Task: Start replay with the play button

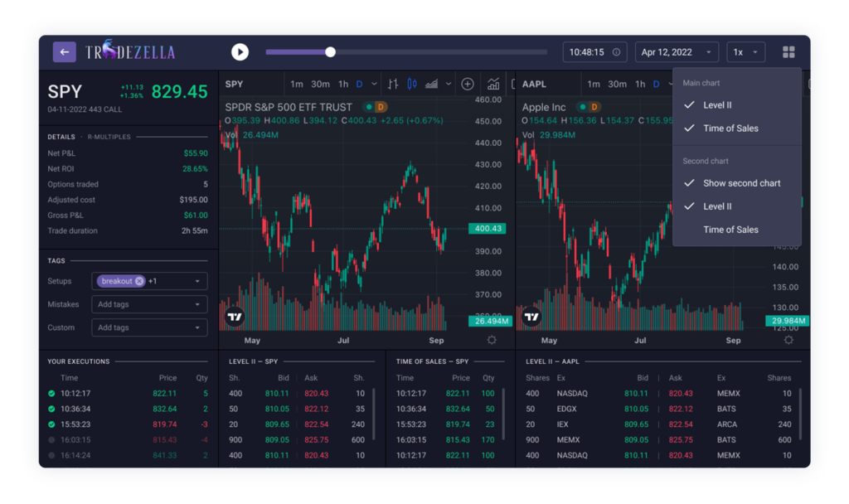Action: pos(240,52)
